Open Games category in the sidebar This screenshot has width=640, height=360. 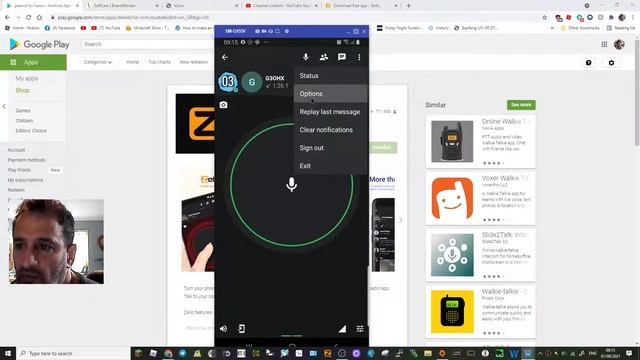[x=23, y=111]
